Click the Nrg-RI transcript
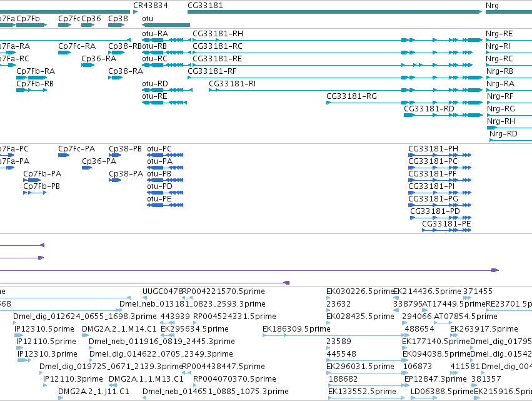The width and height of the screenshot is (532, 401). (x=509, y=53)
